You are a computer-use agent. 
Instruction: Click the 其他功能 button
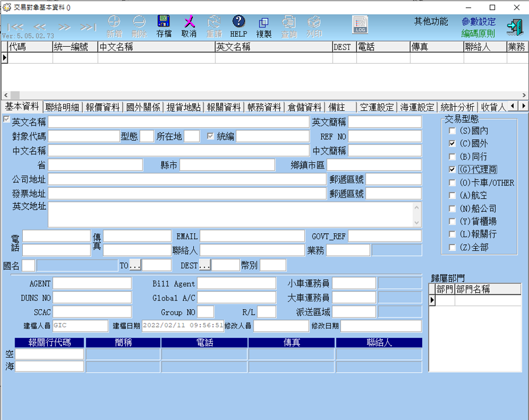[431, 22]
